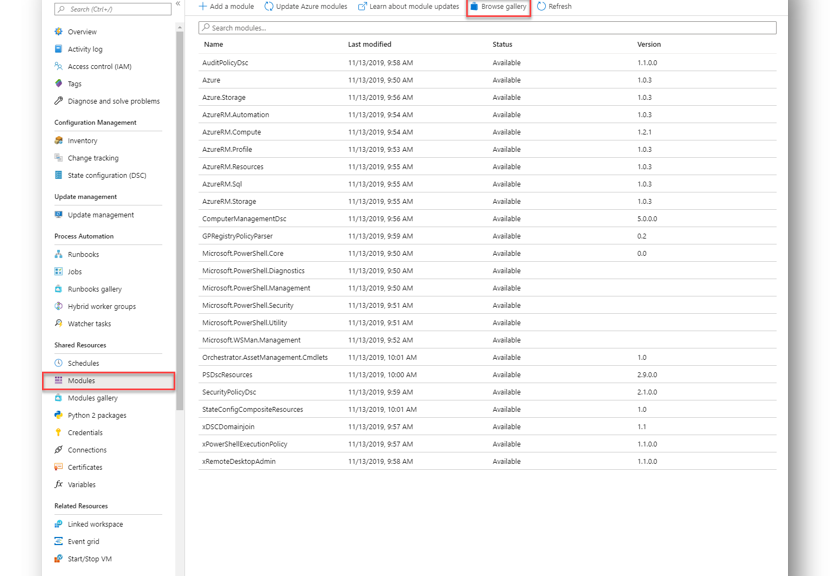Refresh the modules list
This screenshot has height=576, width=839.
click(554, 6)
